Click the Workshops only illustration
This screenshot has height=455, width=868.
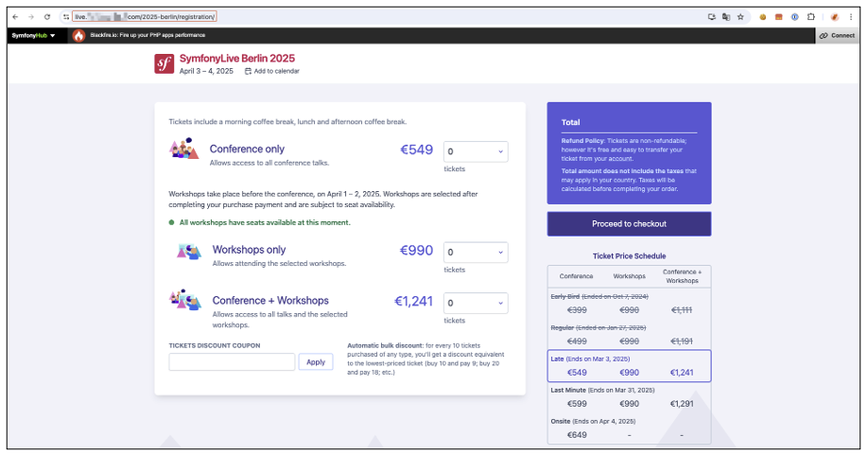pos(189,251)
